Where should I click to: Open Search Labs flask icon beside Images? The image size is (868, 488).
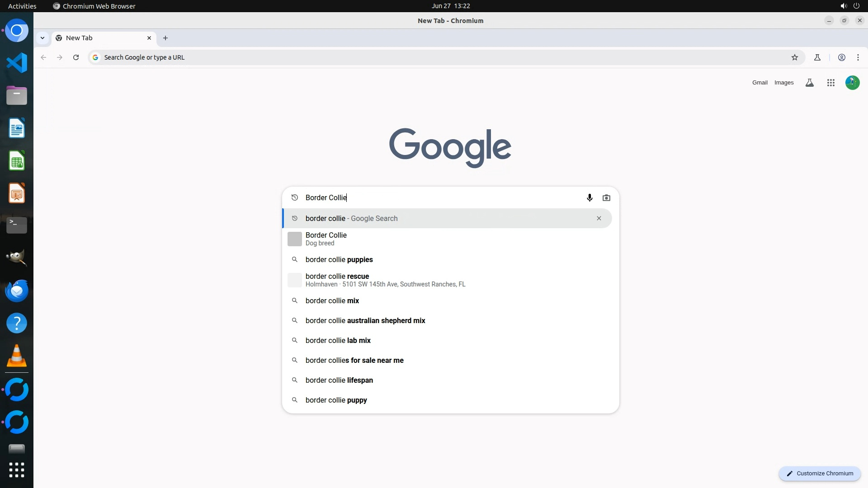click(x=810, y=83)
